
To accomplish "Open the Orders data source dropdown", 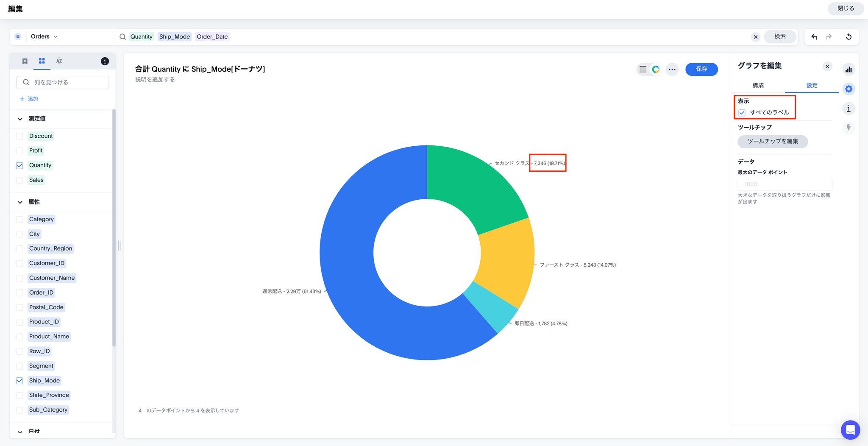I will pos(44,36).
